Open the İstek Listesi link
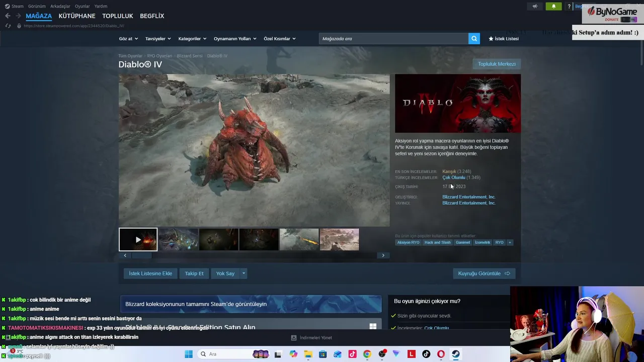Viewport: 644px width, 362px height. point(504,39)
